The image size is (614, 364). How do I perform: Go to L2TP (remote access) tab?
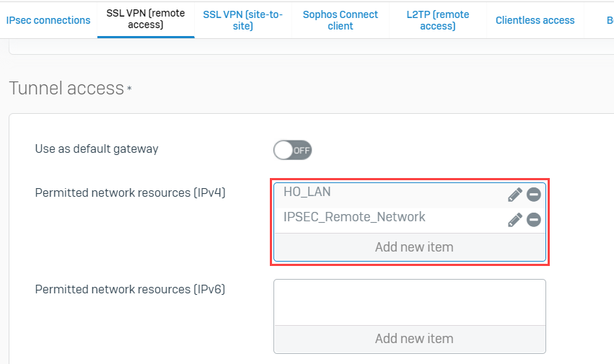(437, 20)
